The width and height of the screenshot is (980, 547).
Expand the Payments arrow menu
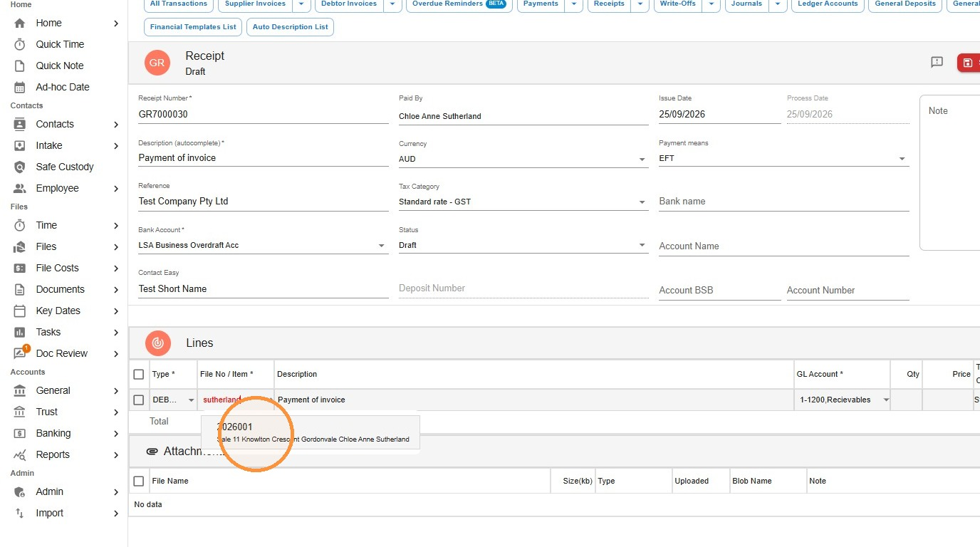(x=573, y=4)
